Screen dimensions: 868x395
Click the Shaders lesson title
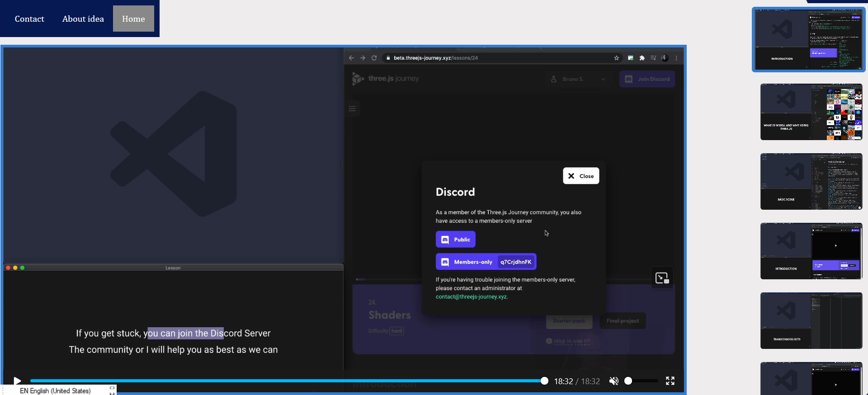[x=390, y=315]
